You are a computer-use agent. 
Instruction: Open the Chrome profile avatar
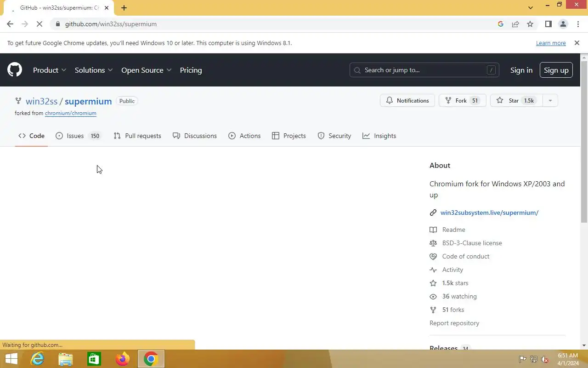[x=563, y=24]
